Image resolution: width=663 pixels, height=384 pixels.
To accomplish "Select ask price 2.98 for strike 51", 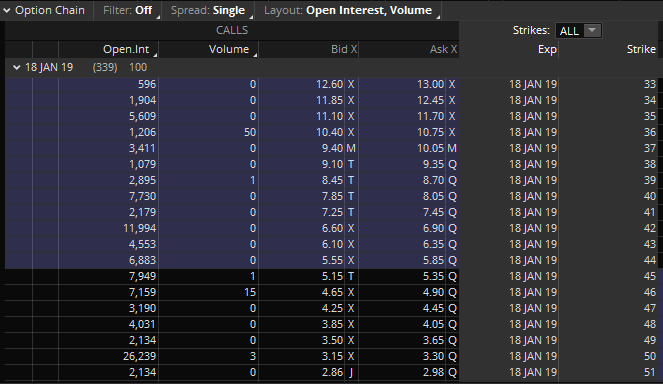I will pyautogui.click(x=433, y=373).
